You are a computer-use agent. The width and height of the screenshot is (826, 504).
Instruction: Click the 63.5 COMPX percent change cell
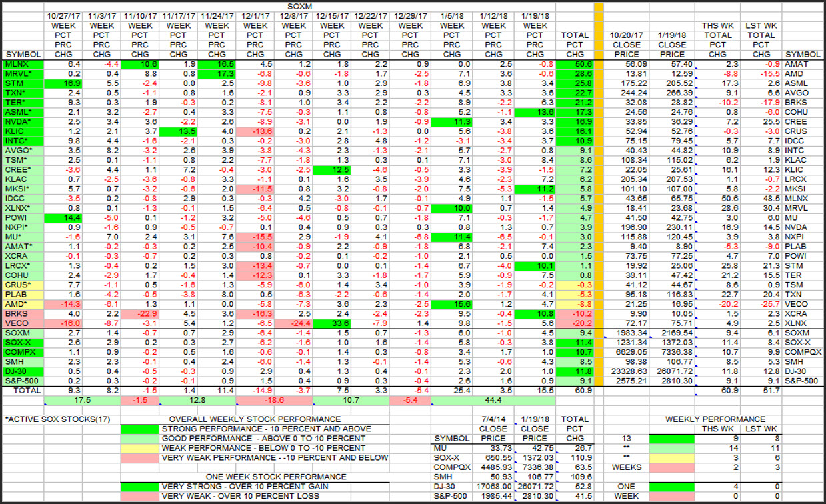click(575, 467)
